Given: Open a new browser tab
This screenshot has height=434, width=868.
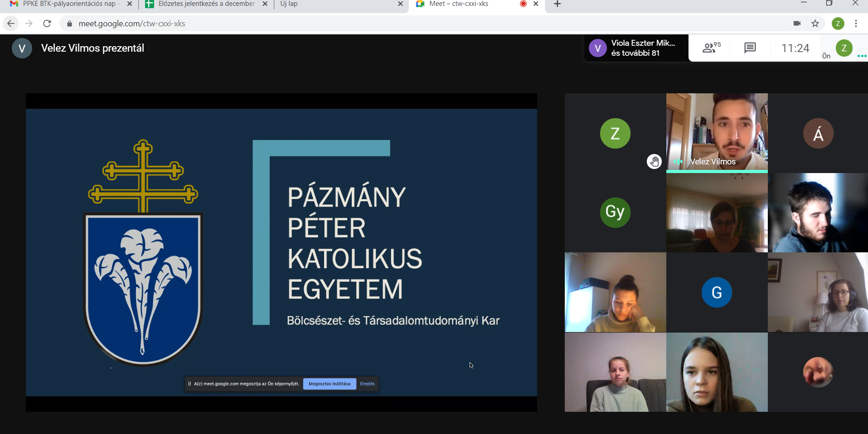Looking at the screenshot, I should (558, 4).
